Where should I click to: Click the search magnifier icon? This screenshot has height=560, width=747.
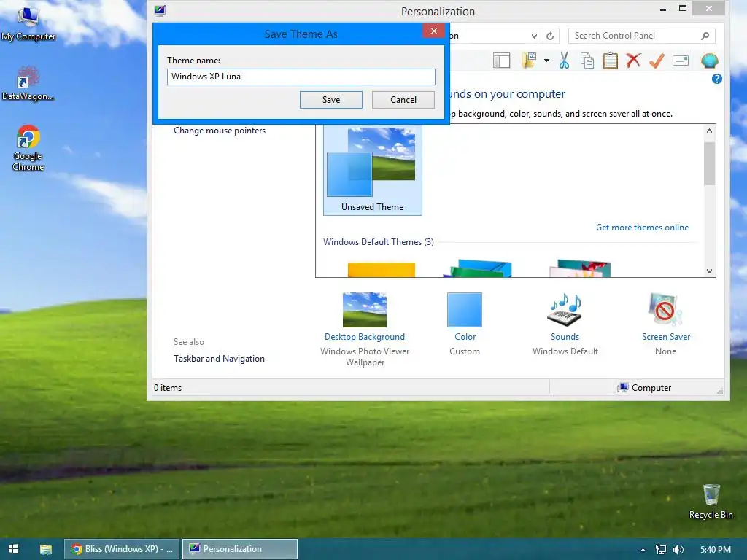pyautogui.click(x=705, y=36)
